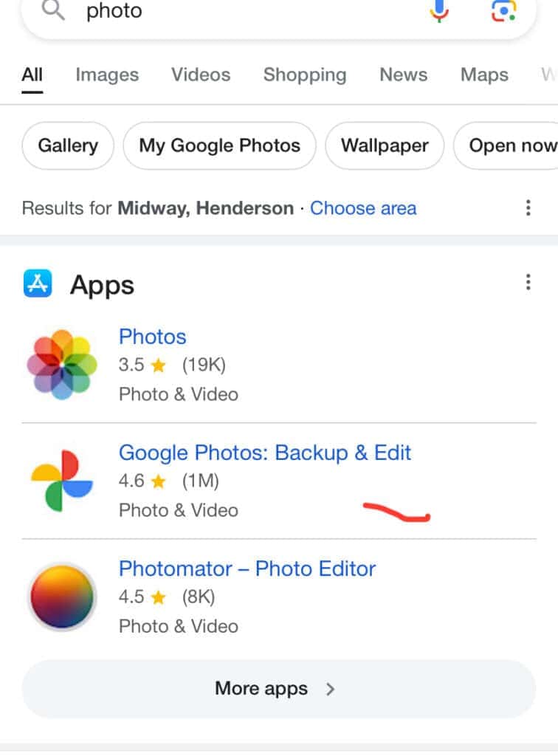Image resolution: width=558 pixels, height=756 pixels.
Task: Expand More apps with the chevron
Action: [331, 688]
